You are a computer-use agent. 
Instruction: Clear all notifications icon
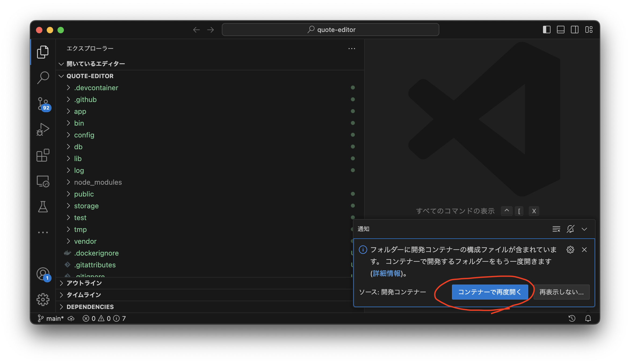[x=556, y=229]
